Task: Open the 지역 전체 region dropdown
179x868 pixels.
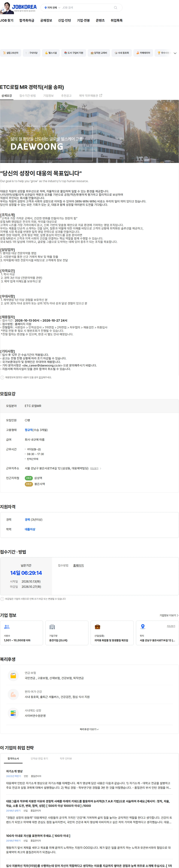Action: click(x=52, y=7)
